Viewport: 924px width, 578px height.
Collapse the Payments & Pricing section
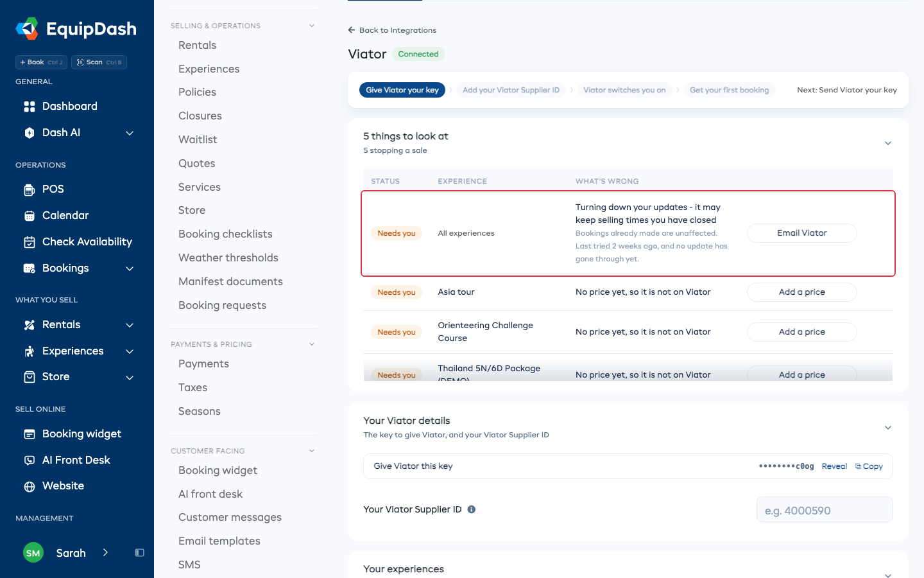click(x=312, y=344)
